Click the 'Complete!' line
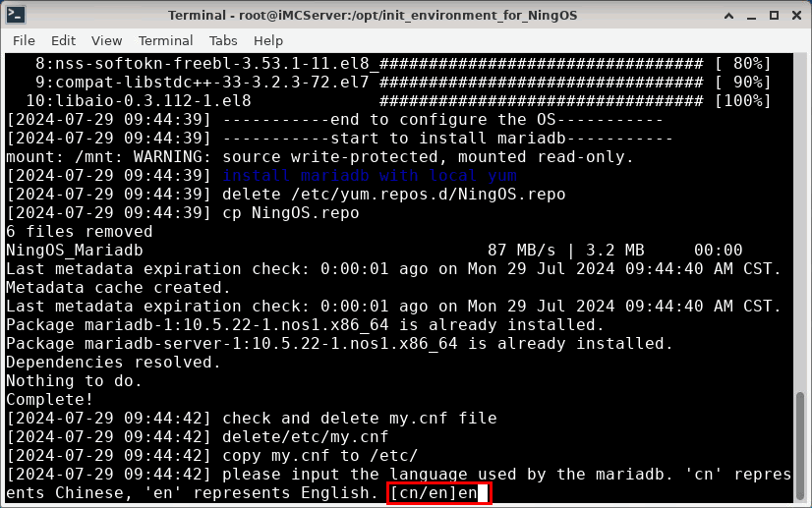 click(50, 399)
